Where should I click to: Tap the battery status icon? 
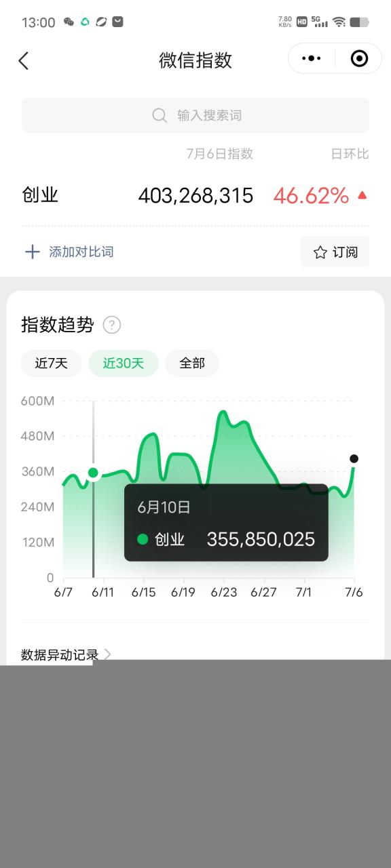[360, 22]
